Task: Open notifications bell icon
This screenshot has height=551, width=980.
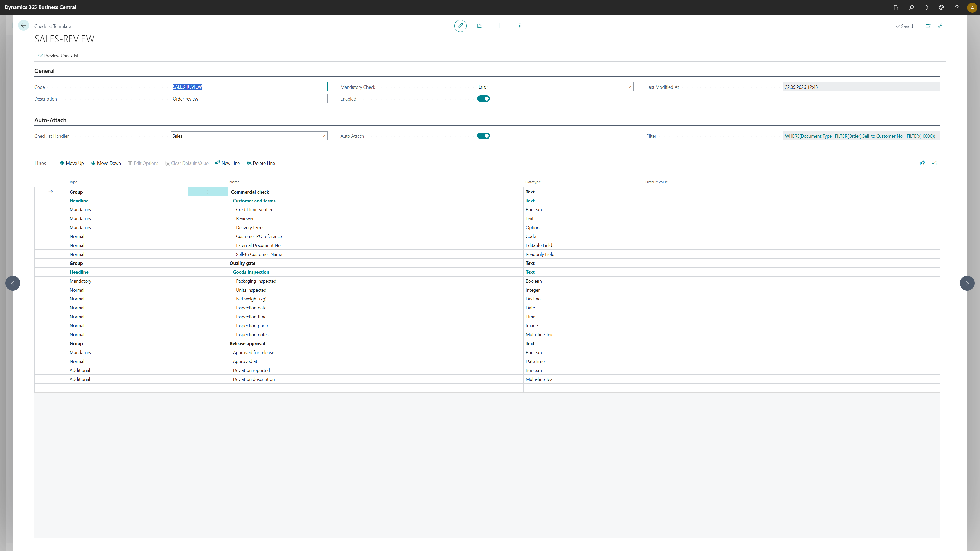Action: (926, 8)
